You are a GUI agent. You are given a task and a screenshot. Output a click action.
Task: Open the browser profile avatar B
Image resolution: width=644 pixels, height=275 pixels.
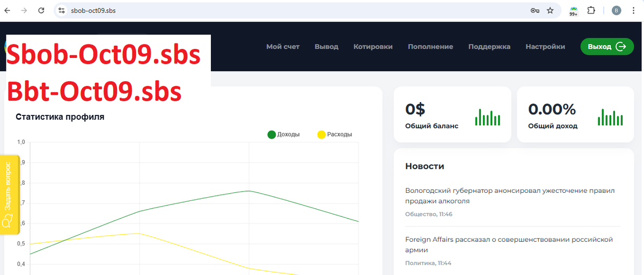617,10
